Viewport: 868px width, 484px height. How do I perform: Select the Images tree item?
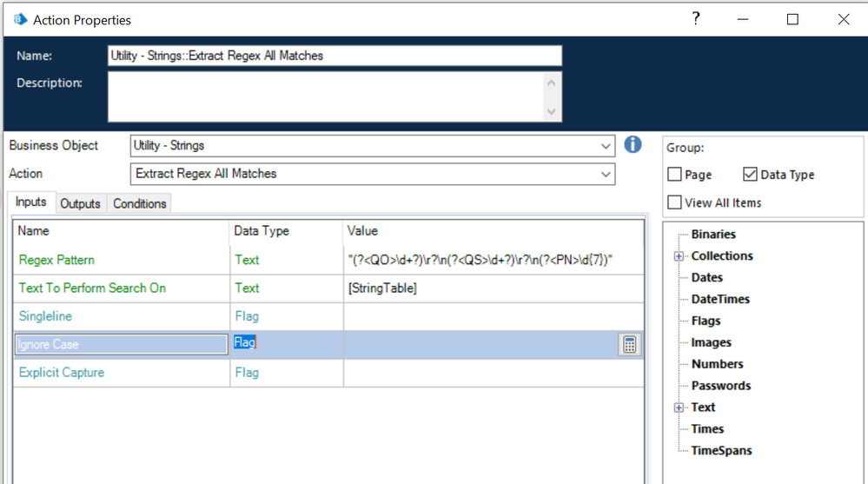pos(711,342)
